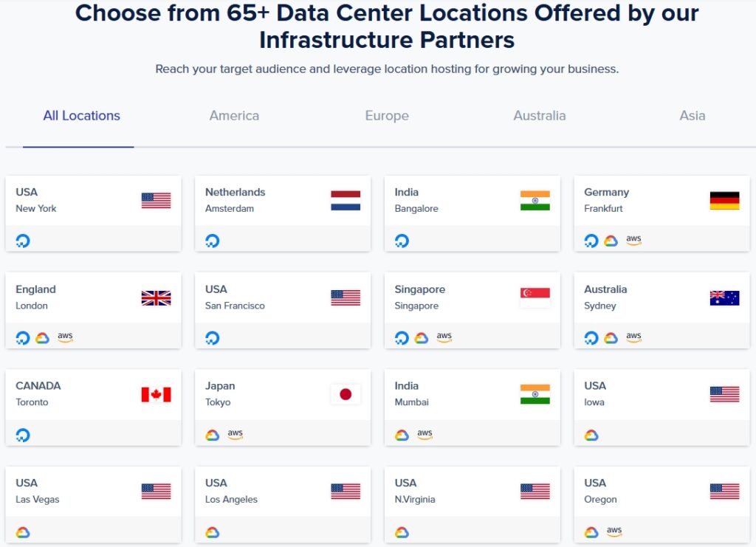Click Google Cloud icon in London card
Image resolution: width=756 pixels, height=547 pixels.
pos(42,338)
